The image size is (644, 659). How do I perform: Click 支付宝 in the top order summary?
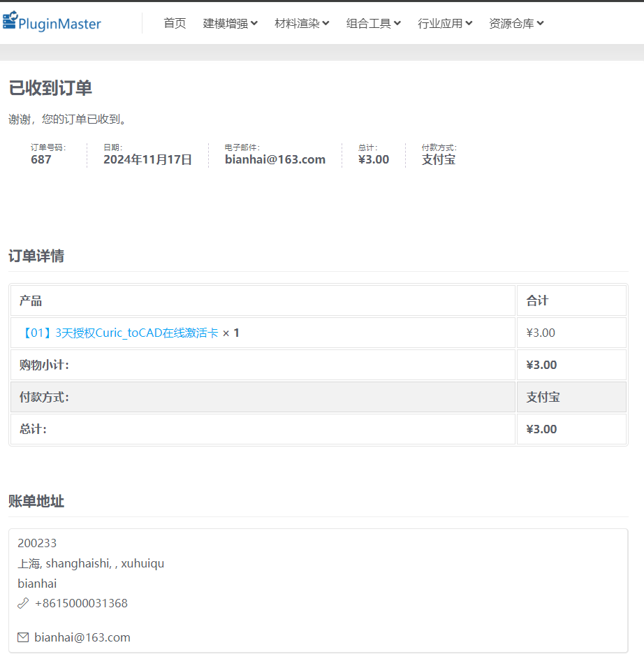(438, 159)
